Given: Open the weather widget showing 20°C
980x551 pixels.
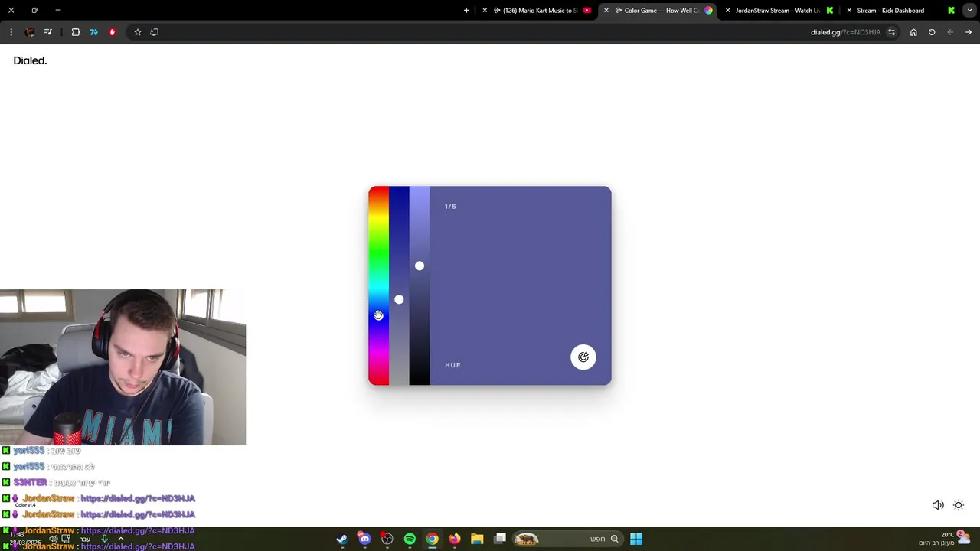Looking at the screenshot, I should 944,539.
